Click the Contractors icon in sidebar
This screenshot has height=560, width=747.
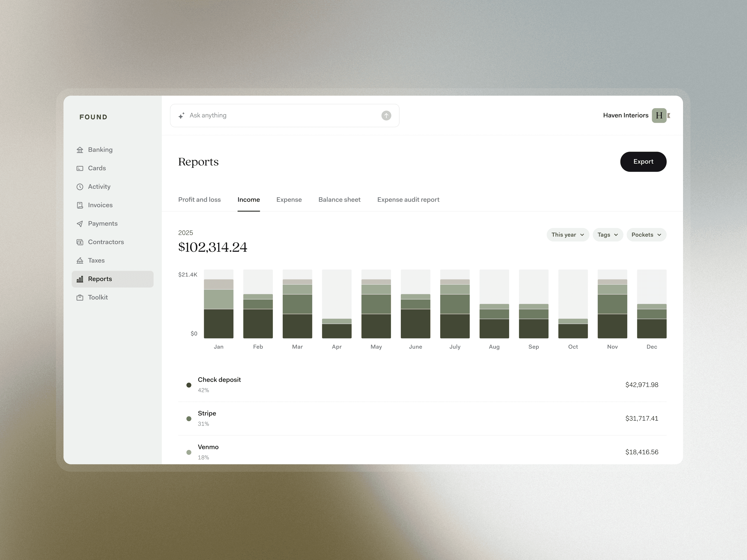(80, 242)
